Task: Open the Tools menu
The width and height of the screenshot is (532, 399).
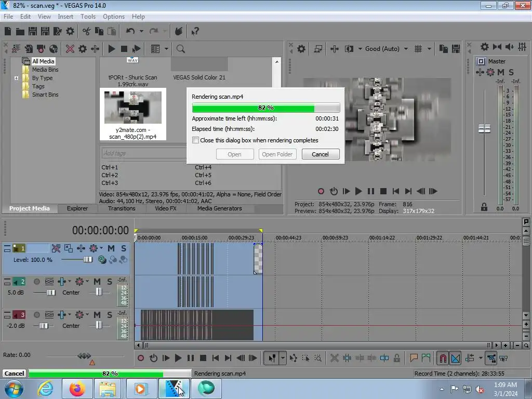Action: pos(88,16)
